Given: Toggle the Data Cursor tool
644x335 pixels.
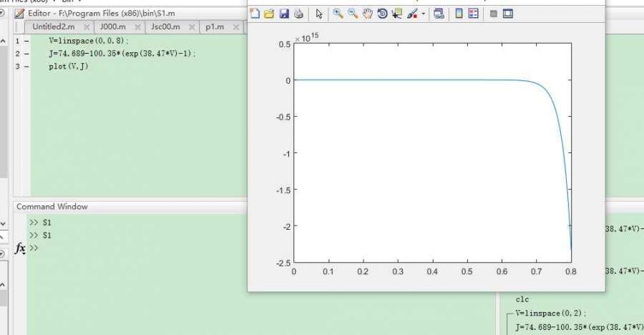Looking at the screenshot, I should point(396,14).
